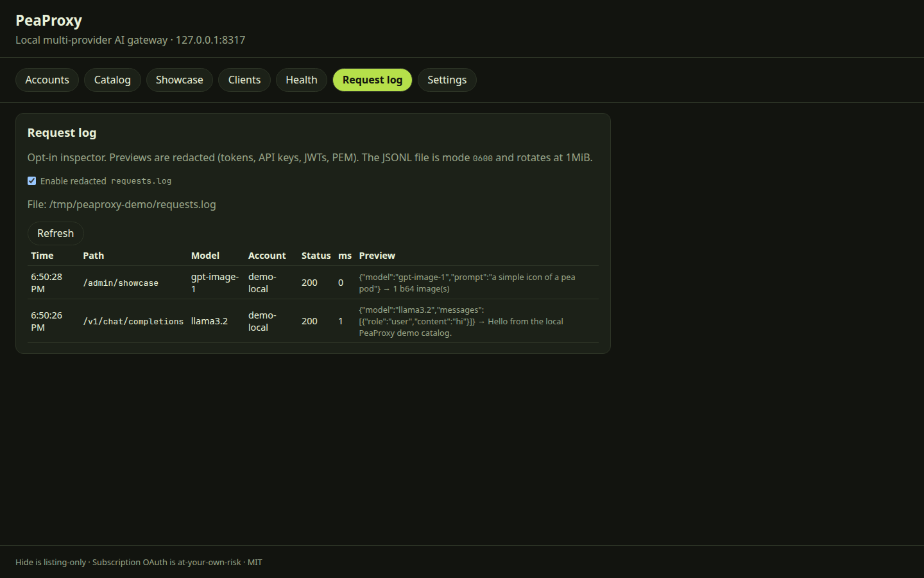
Task: Select the Request log tab
Action: point(372,80)
